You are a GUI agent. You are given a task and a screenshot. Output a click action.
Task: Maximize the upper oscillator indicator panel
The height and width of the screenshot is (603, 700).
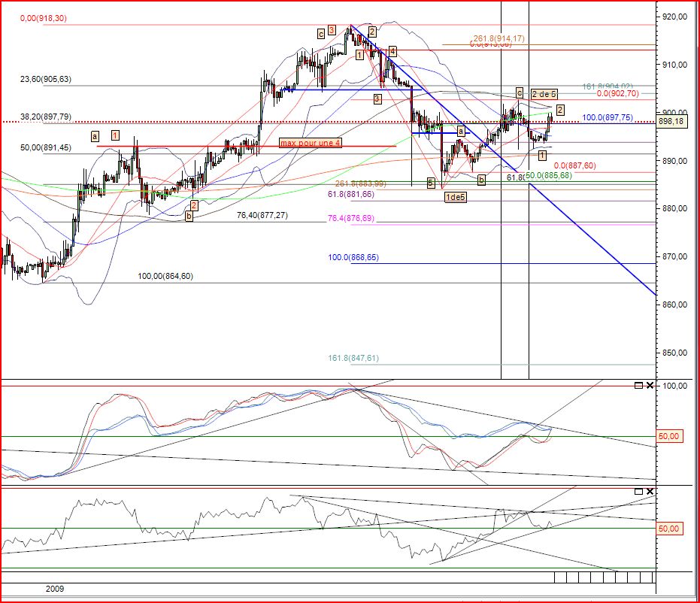coord(638,386)
